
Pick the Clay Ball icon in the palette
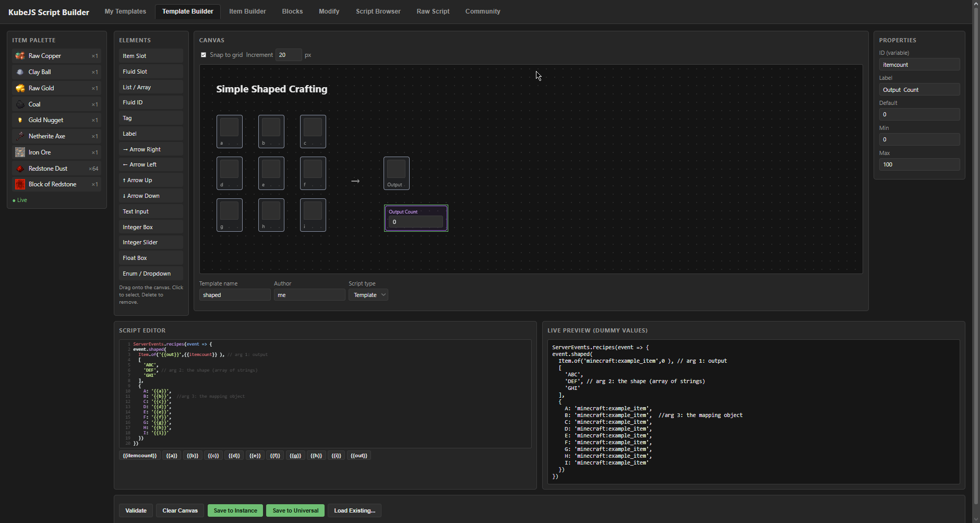(x=20, y=72)
